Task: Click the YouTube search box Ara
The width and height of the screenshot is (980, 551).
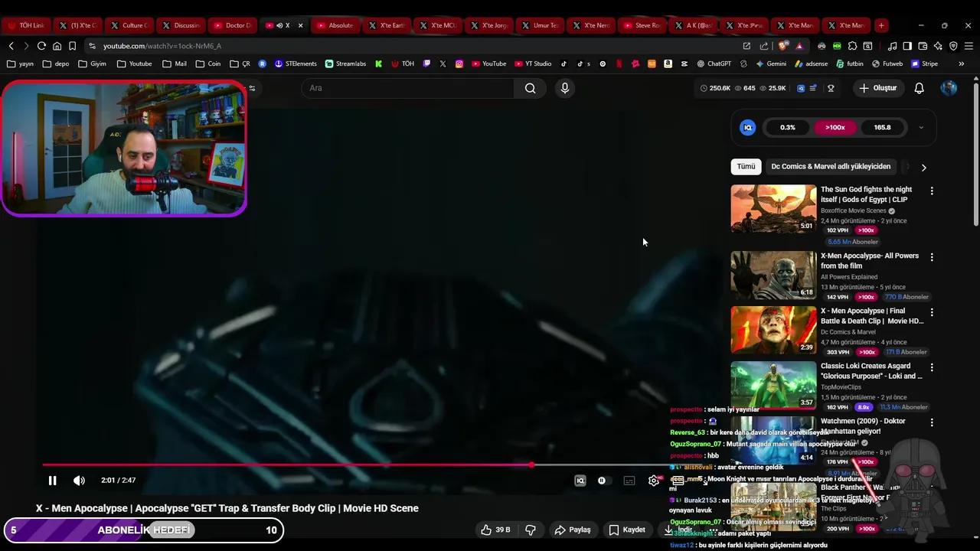Action: pos(407,88)
